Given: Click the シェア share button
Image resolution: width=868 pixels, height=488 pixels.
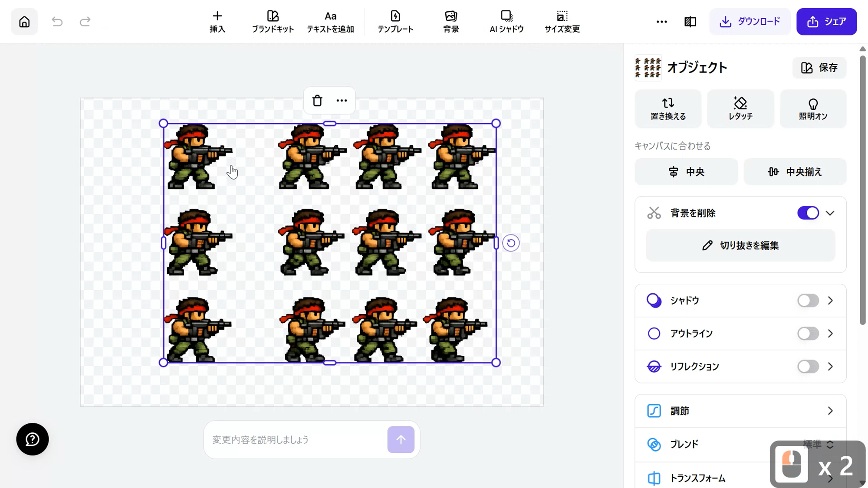Looking at the screenshot, I should 827,22.
